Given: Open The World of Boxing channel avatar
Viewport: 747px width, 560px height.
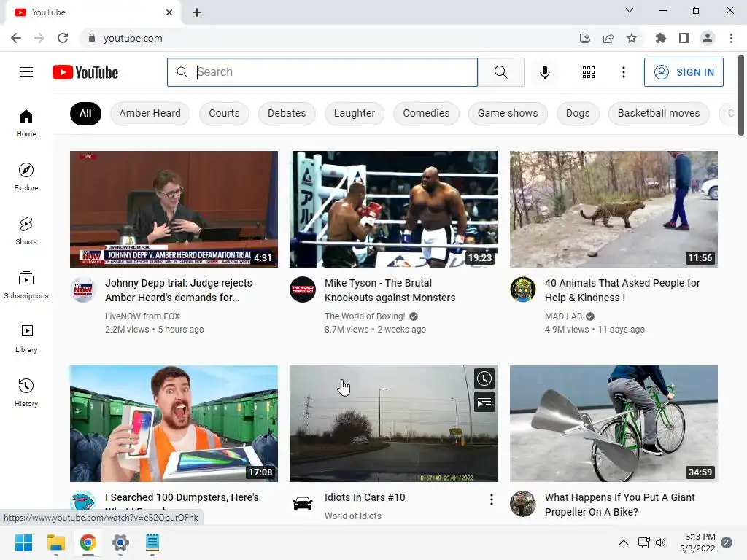Looking at the screenshot, I should 303,289.
